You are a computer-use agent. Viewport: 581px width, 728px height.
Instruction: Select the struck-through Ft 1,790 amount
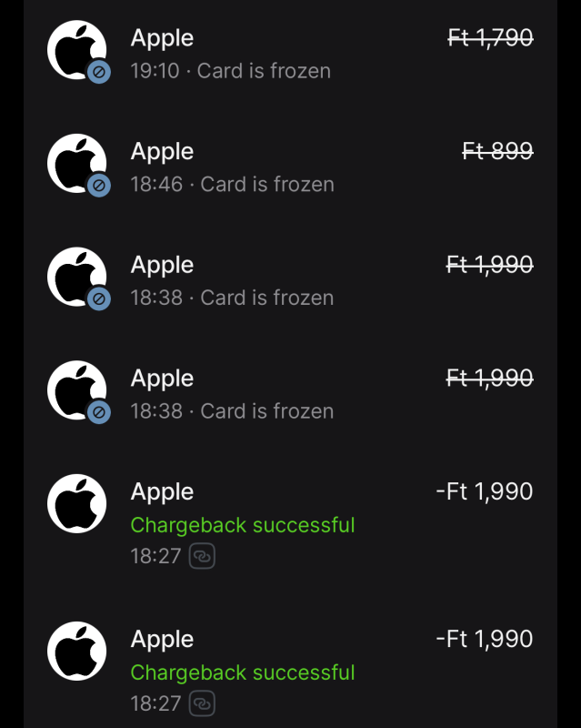(490, 37)
